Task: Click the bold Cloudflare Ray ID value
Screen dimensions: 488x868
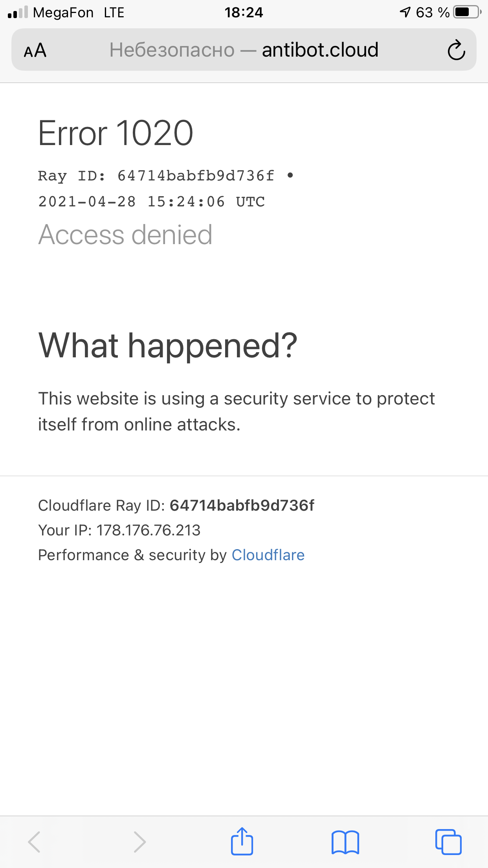Action: tap(242, 506)
